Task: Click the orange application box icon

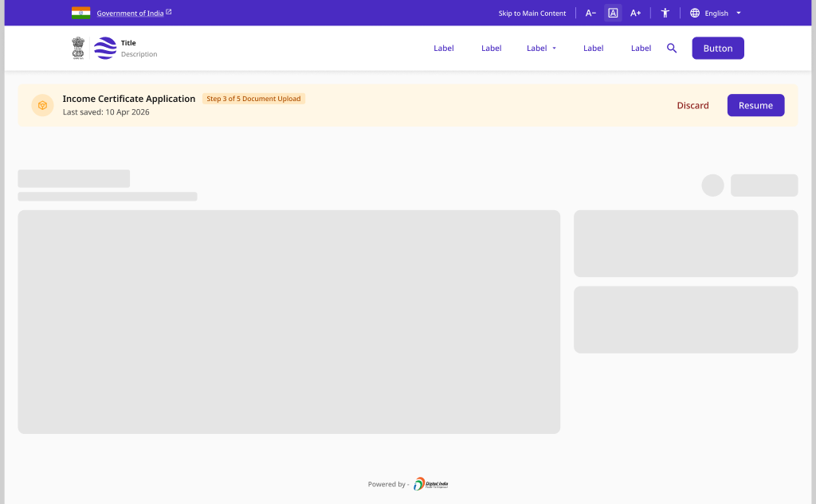Action: tap(43, 105)
